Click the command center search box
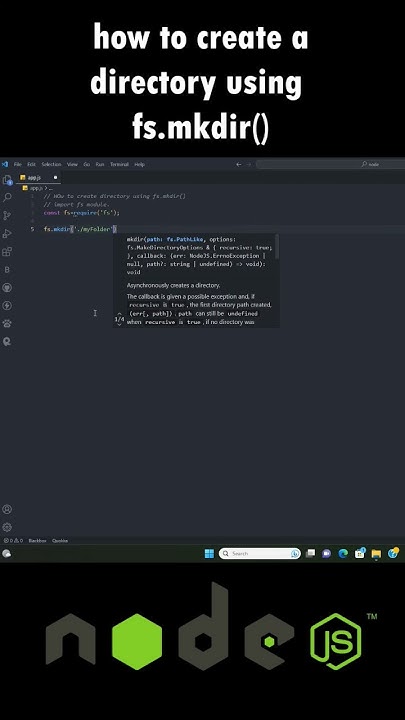The width and height of the screenshot is (405, 720). pyautogui.click(x=331, y=164)
